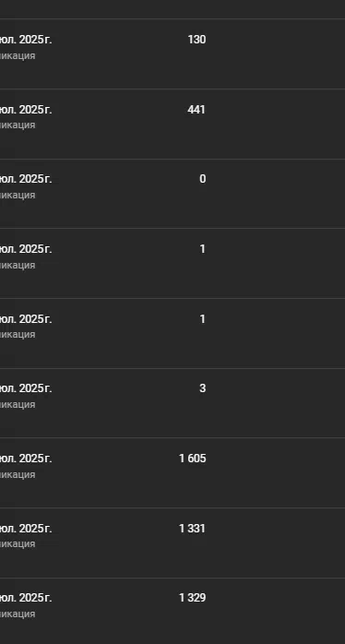Screen dimensions: 345x644
Task: Select the view count 1 329
Action: [193, 598]
